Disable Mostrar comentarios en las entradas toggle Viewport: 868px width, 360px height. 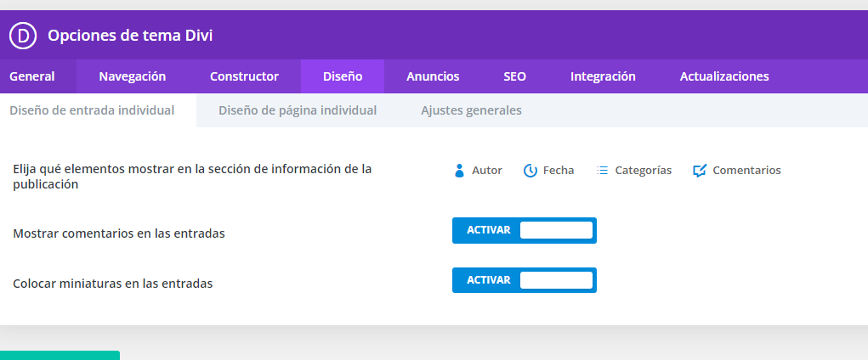(x=525, y=230)
